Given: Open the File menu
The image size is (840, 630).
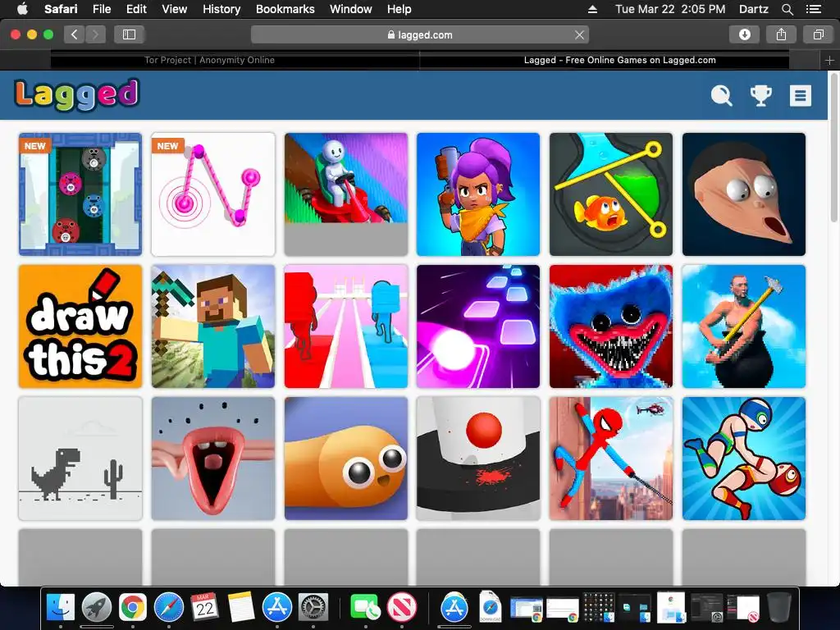Looking at the screenshot, I should [102, 9].
